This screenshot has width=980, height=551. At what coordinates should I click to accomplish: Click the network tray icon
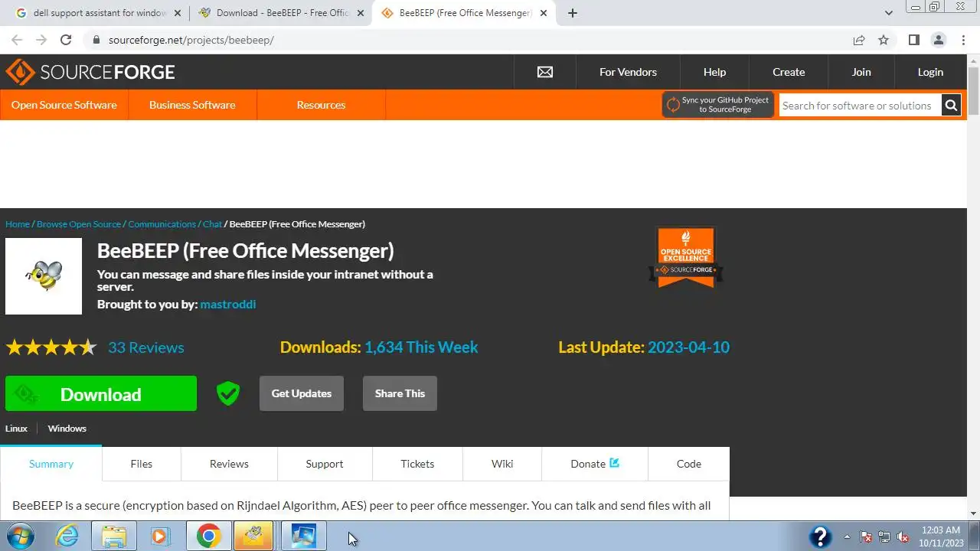point(884,536)
